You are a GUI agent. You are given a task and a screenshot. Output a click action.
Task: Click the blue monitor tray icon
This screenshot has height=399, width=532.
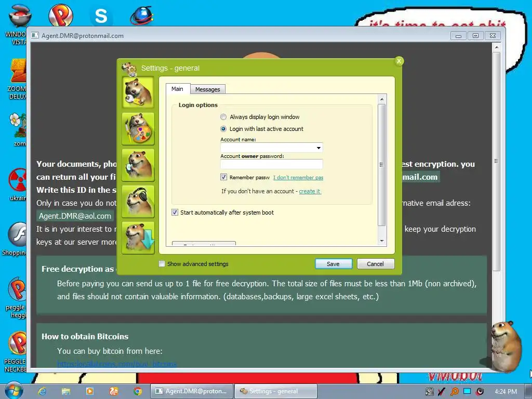(x=467, y=391)
